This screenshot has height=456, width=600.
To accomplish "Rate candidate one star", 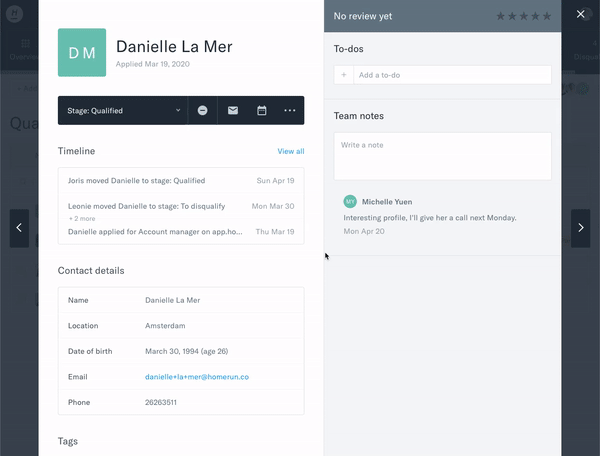I will [x=501, y=16].
